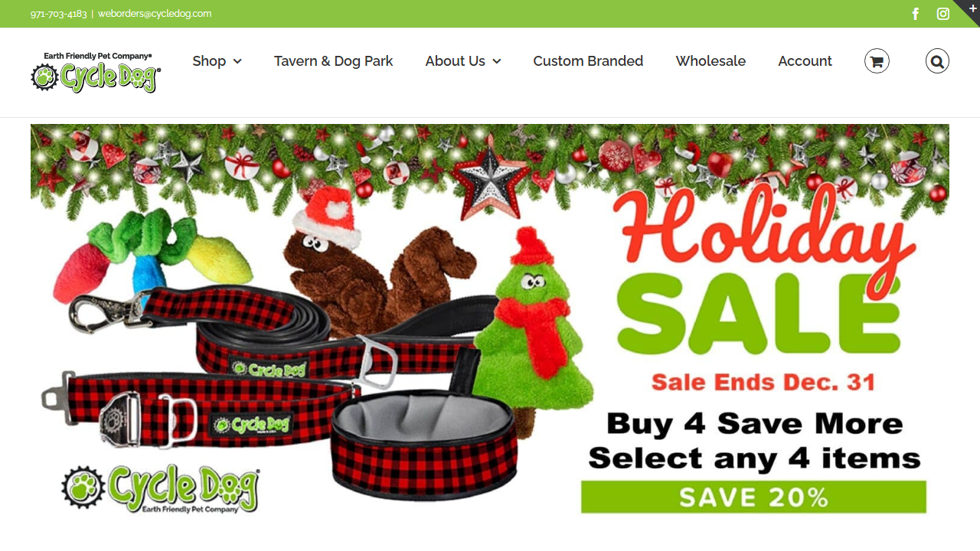The width and height of the screenshot is (980, 551).
Task: Open the Account menu item
Action: click(805, 61)
